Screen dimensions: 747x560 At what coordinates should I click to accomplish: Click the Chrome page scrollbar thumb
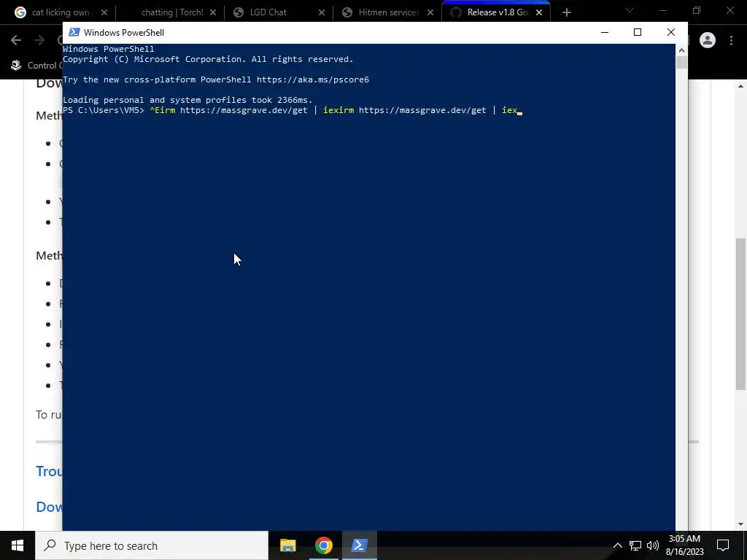(741, 314)
